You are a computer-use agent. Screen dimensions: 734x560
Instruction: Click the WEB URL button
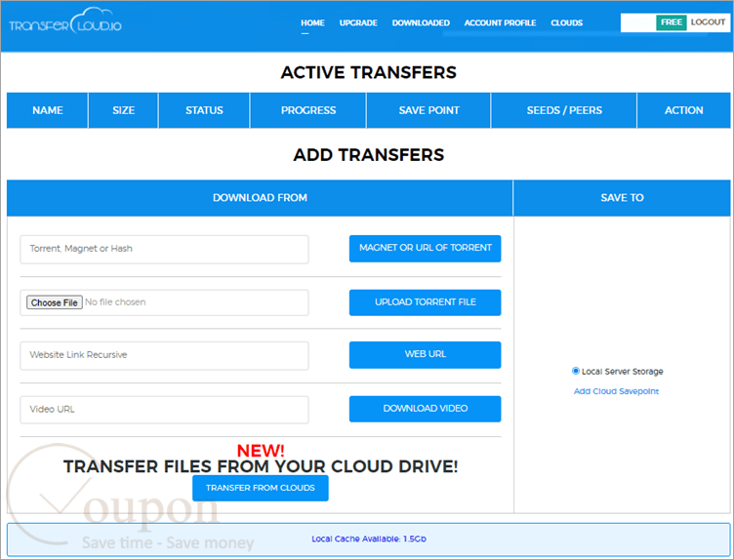(x=425, y=354)
